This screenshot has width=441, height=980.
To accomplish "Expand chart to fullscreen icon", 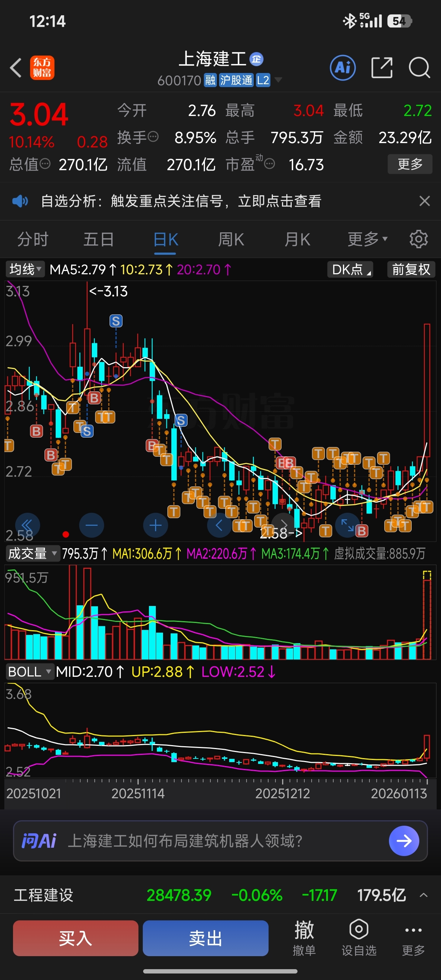I will [x=347, y=525].
